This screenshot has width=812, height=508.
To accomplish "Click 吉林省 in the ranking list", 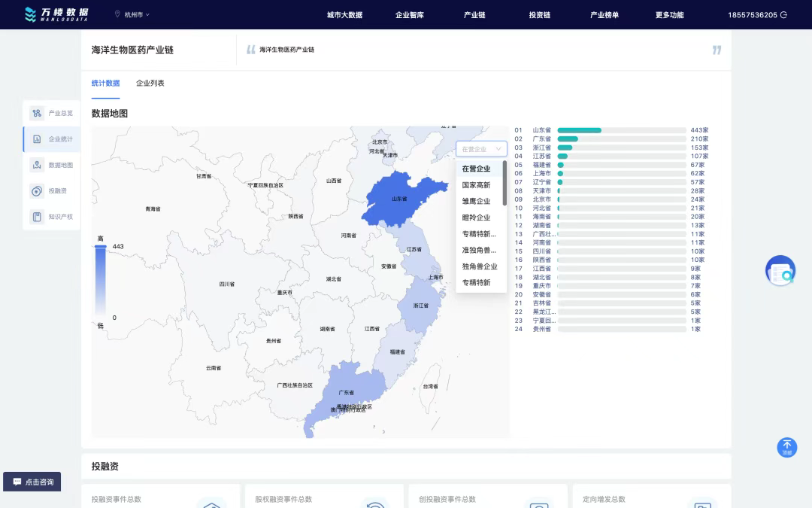I will click(541, 303).
